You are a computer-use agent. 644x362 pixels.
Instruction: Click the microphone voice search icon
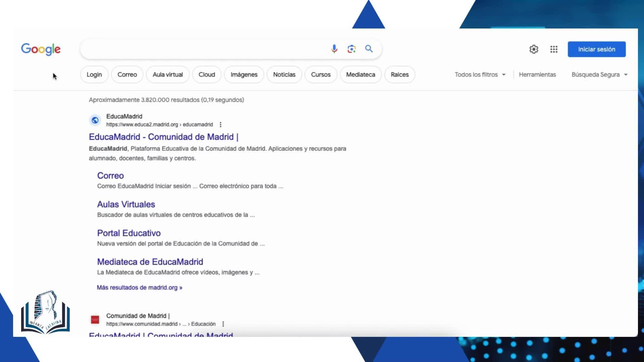(x=334, y=49)
